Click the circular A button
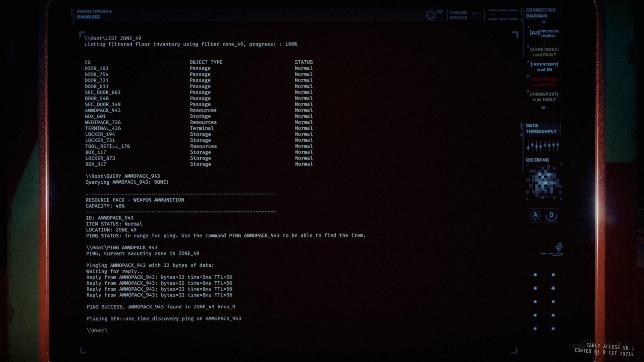The height and width of the screenshot is (362, 644). [x=535, y=215]
